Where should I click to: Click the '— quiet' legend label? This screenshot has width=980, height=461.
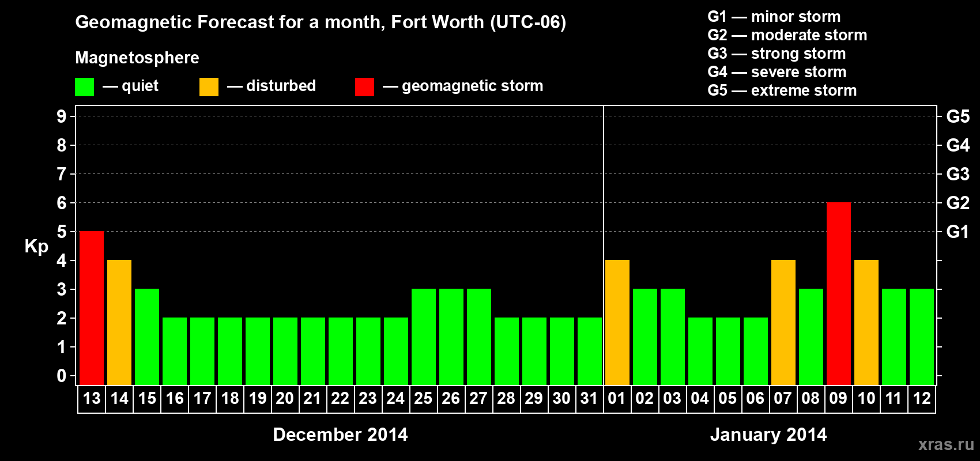130,86
